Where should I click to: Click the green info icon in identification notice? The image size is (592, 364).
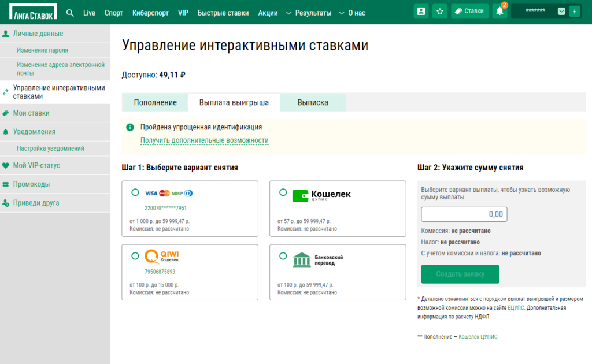pos(130,128)
